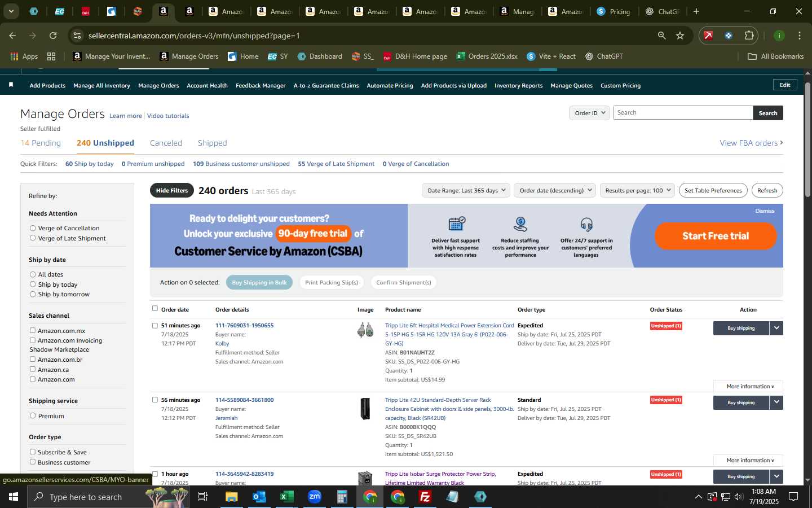Go back using the browser's back arrow

(12, 36)
